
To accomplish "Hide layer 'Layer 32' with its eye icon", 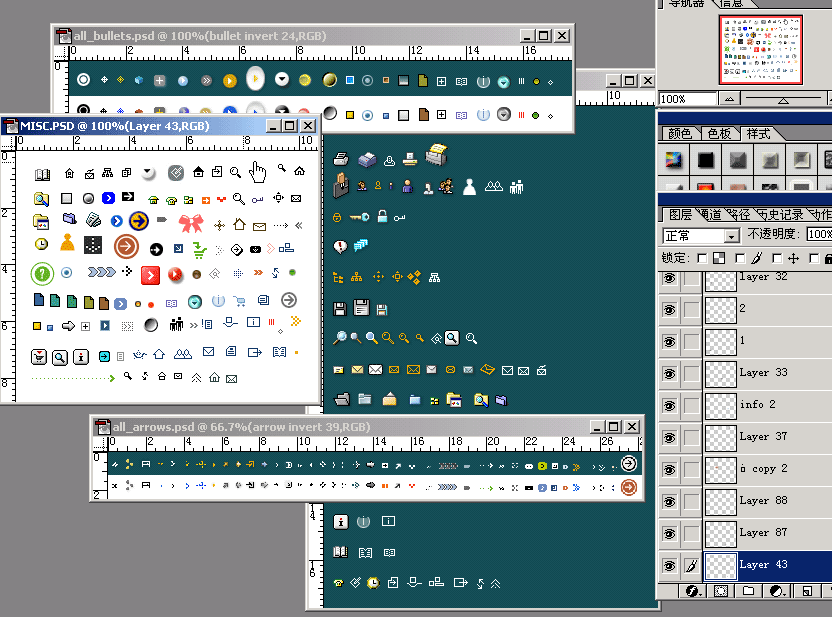I will tap(670, 278).
